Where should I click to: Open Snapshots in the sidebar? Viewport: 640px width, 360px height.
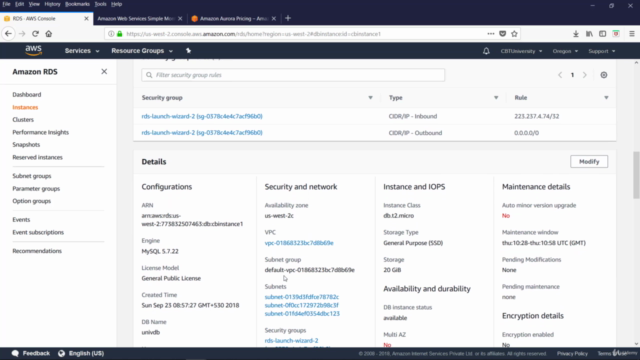(26, 144)
